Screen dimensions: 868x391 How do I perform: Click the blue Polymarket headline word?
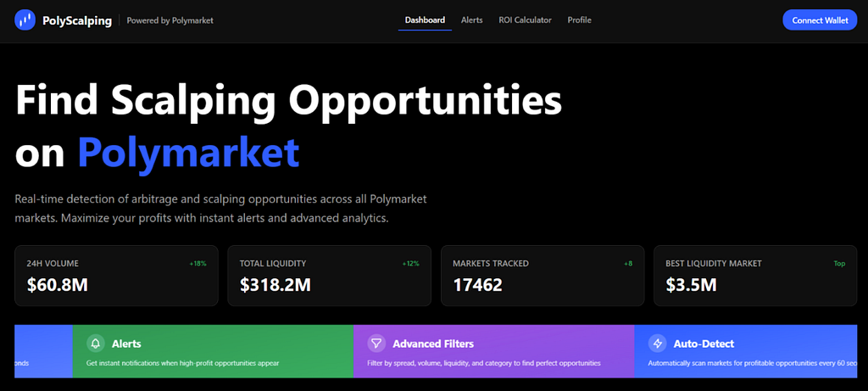tap(188, 151)
